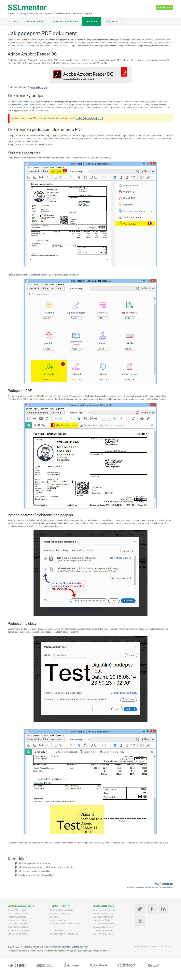
Task: Click the Pokračovat button in the digital ID dialog
Action: [128, 601]
